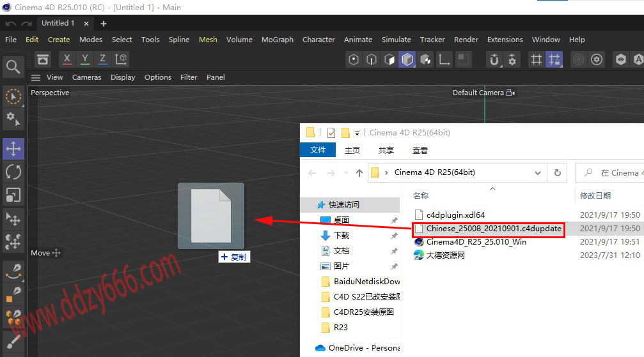Click the Paint brush tool icon

click(x=13, y=340)
